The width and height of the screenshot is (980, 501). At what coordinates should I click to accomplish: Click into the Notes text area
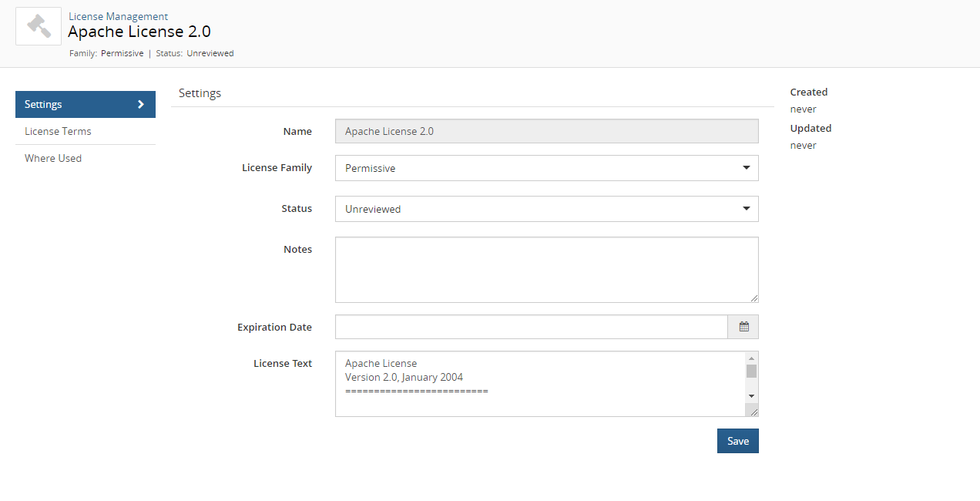(546, 270)
